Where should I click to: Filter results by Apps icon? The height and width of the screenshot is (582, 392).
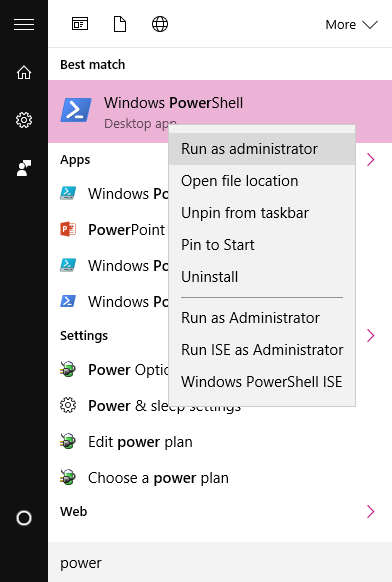click(x=80, y=24)
